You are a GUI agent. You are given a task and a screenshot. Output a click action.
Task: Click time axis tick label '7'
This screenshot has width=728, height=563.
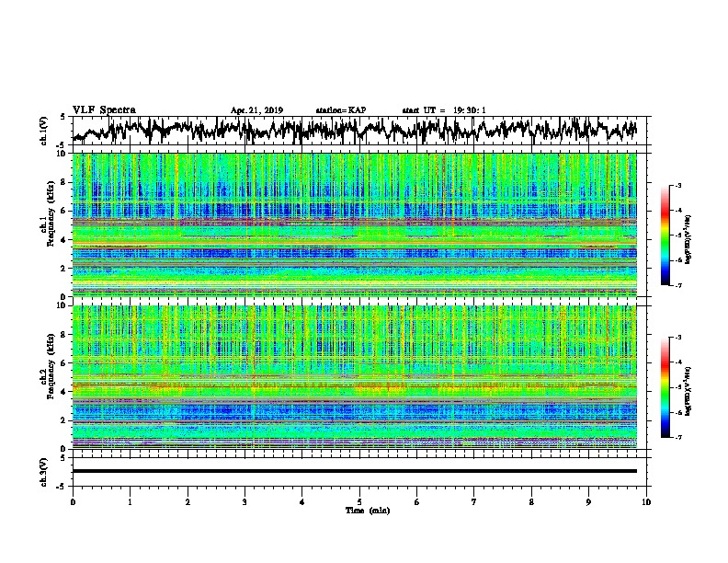[474, 502]
